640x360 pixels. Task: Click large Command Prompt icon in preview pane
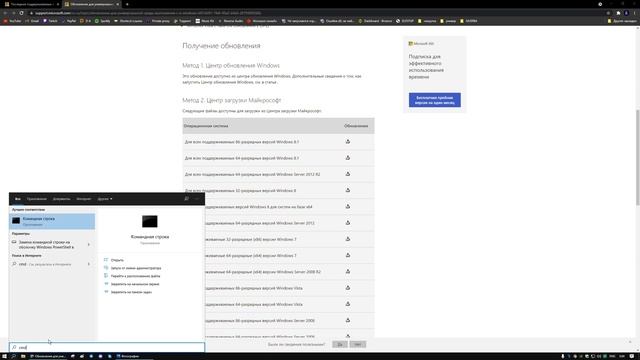[x=150, y=222]
